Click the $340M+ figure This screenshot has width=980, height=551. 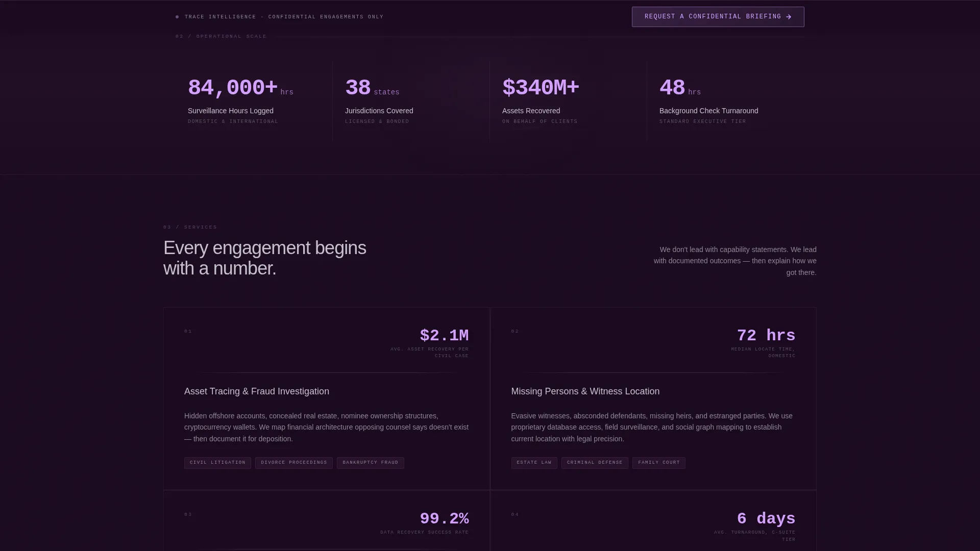point(541,88)
